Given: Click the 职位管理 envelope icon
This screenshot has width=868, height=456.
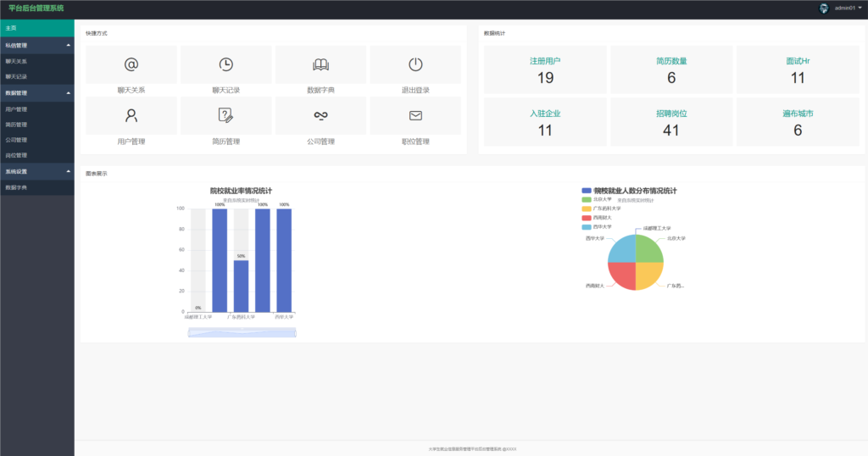Looking at the screenshot, I should pyautogui.click(x=415, y=115).
